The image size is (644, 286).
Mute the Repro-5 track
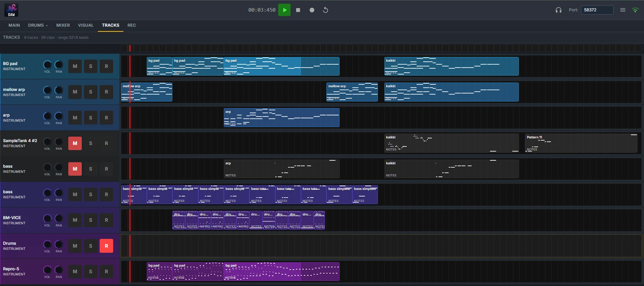pos(75,271)
